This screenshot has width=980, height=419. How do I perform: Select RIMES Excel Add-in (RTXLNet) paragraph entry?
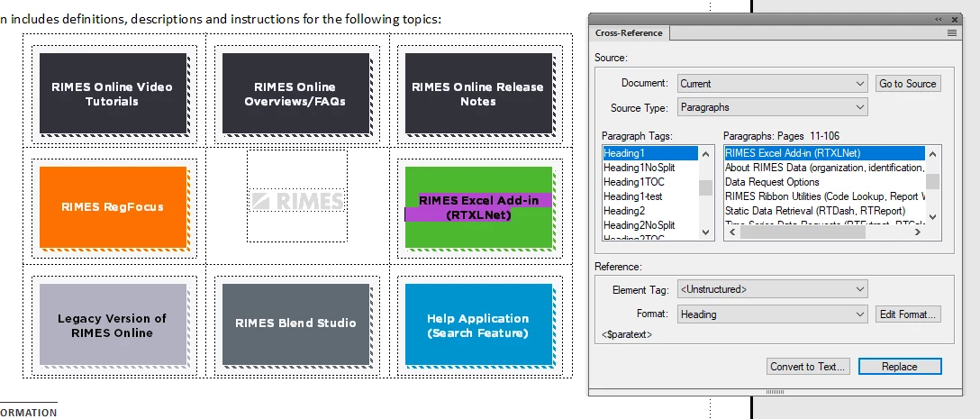[824, 152]
